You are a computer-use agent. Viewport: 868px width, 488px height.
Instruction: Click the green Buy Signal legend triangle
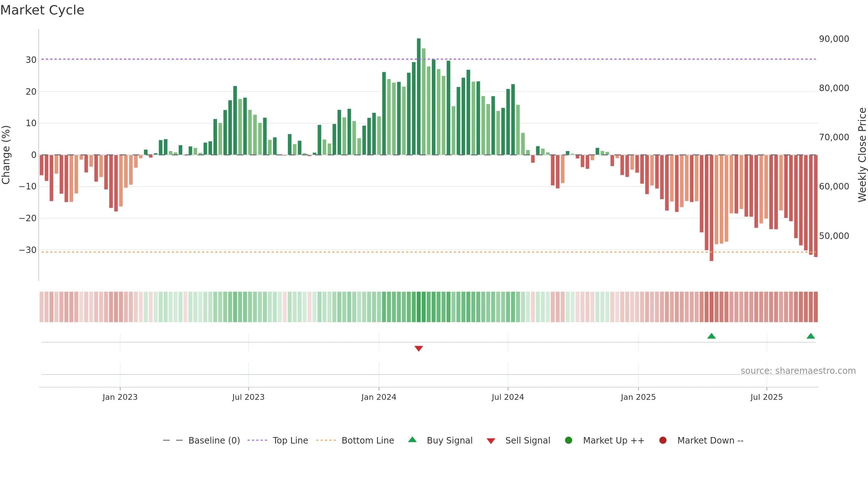coord(412,440)
